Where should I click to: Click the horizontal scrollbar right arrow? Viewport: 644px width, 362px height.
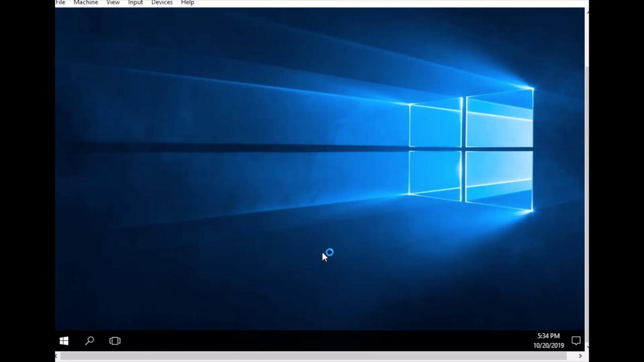coord(580,356)
